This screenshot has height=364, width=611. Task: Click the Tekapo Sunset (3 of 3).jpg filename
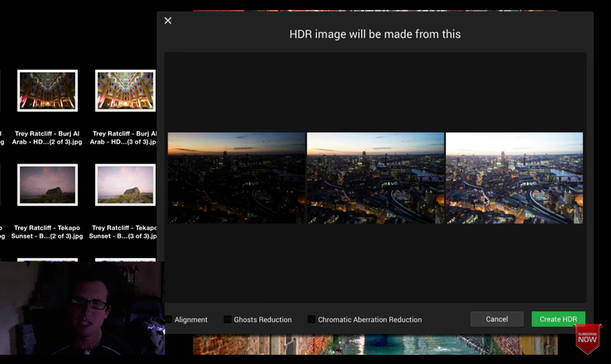(123, 232)
